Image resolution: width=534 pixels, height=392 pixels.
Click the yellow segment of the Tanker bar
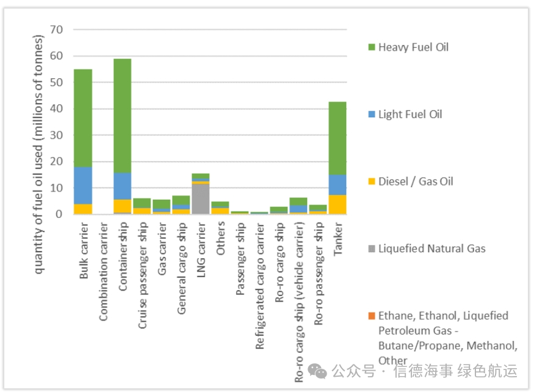pyautogui.click(x=337, y=205)
